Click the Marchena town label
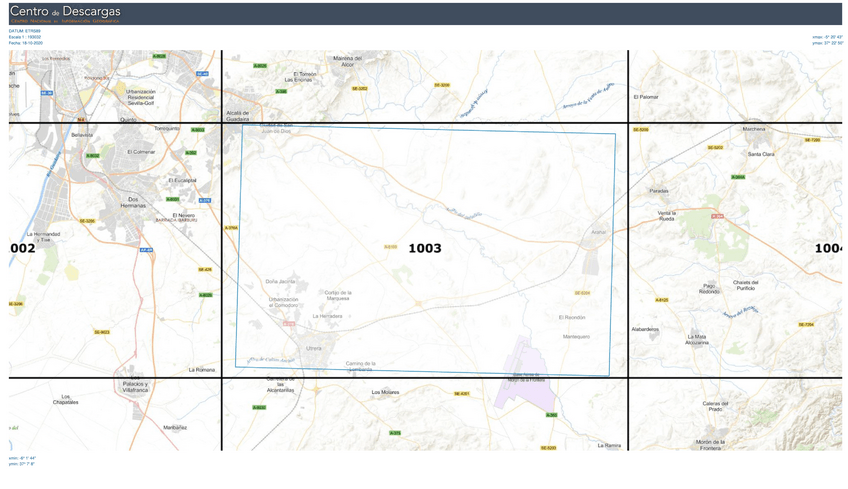Screen dimensions: 848x489 pos(754,129)
